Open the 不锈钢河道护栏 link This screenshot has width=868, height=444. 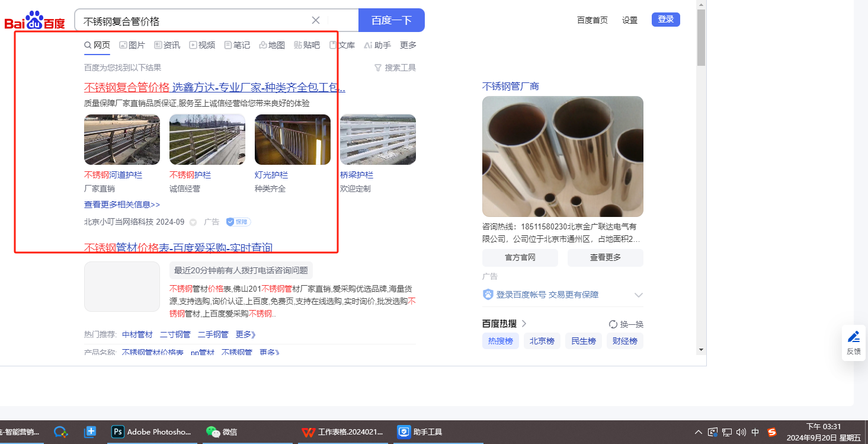point(113,175)
